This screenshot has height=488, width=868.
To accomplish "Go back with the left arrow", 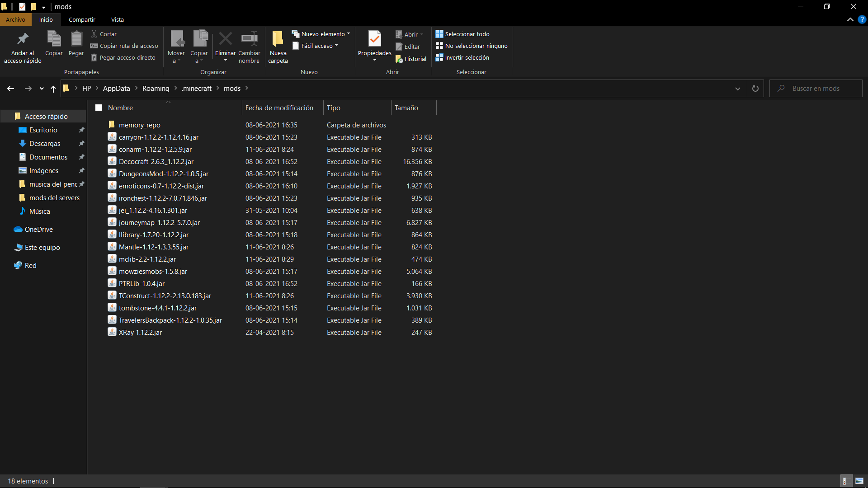I will (x=11, y=89).
